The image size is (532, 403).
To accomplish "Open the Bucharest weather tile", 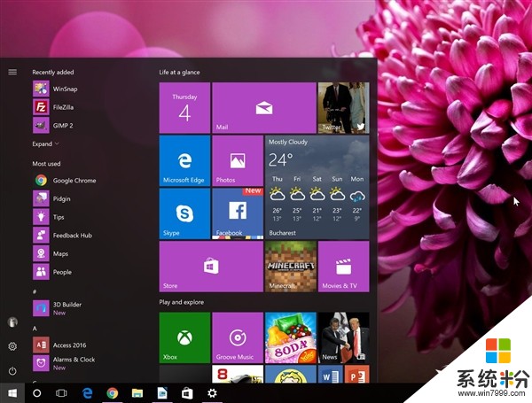I will tap(317, 187).
